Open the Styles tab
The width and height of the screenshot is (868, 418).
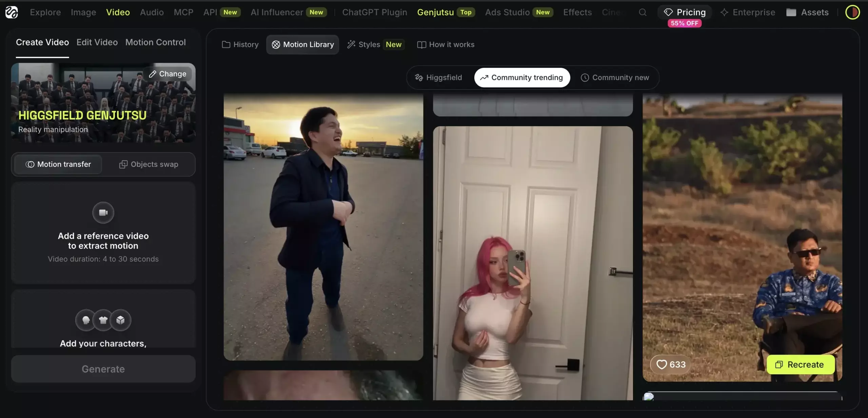(x=375, y=44)
